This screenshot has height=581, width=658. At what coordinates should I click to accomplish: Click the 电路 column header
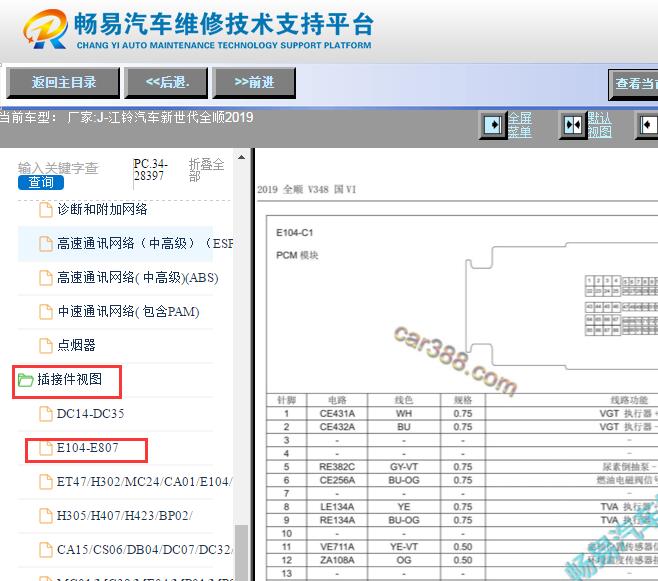click(x=337, y=400)
